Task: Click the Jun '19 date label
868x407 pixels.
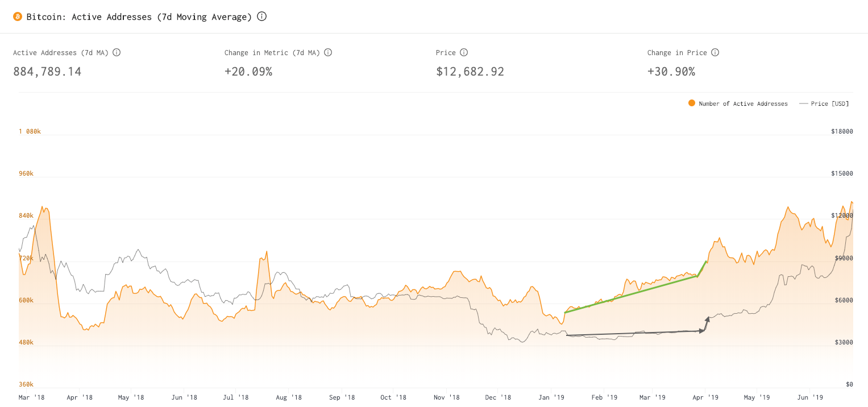Action: [x=810, y=397]
